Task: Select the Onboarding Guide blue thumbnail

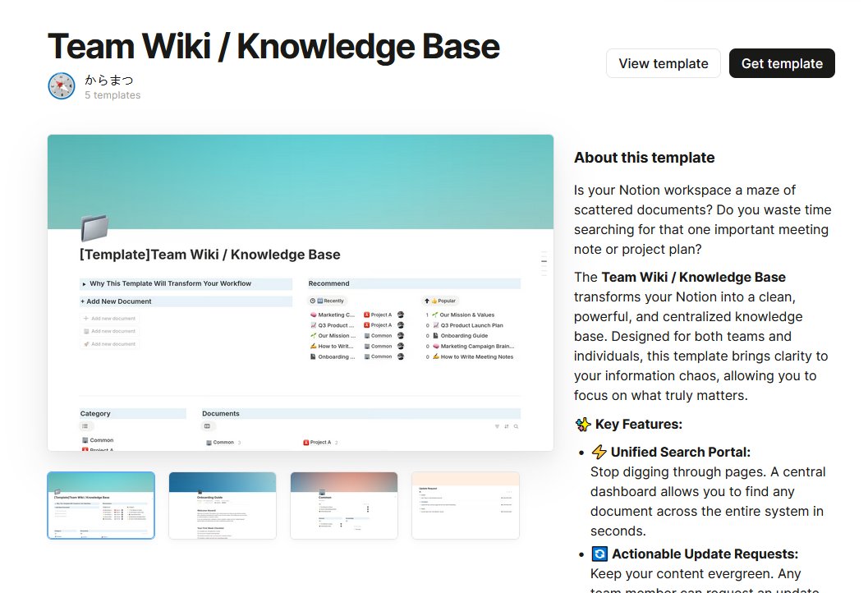Action: coord(223,505)
